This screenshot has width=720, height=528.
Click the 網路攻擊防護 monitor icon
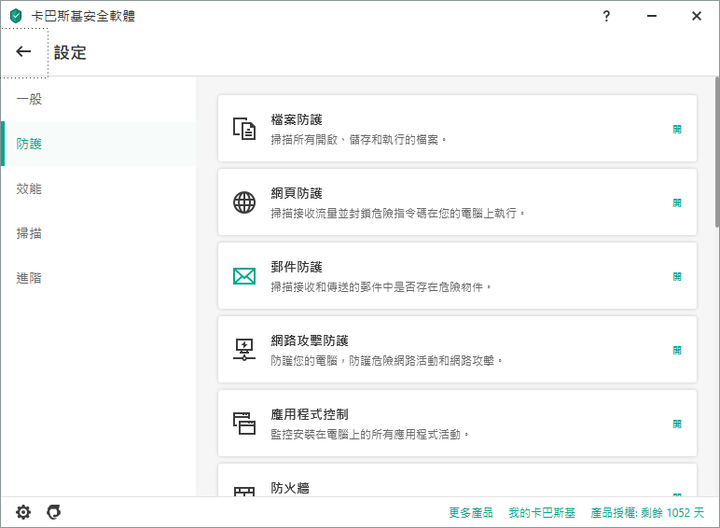pyautogui.click(x=244, y=350)
